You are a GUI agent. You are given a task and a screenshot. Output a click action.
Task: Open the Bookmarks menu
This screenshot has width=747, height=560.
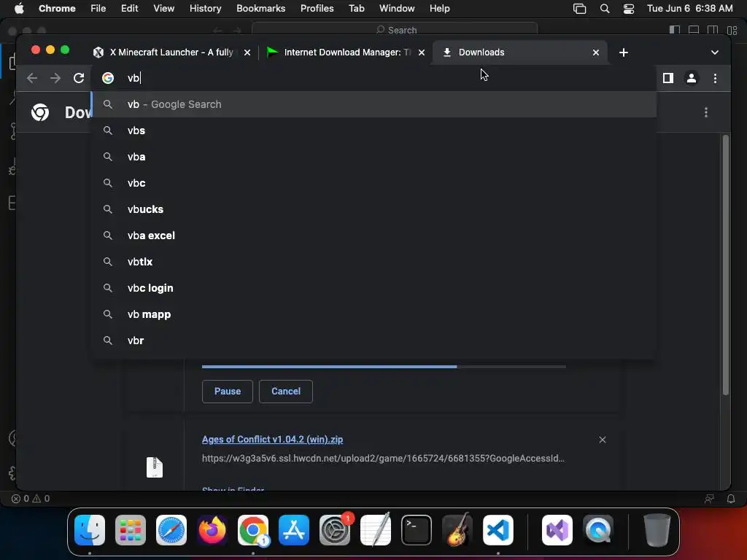coord(261,9)
